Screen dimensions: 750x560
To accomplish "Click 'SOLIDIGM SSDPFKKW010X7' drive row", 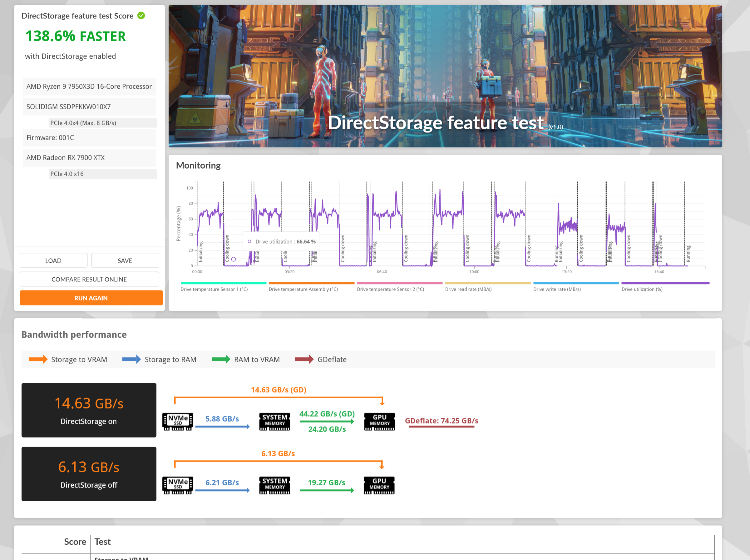I will click(90, 107).
